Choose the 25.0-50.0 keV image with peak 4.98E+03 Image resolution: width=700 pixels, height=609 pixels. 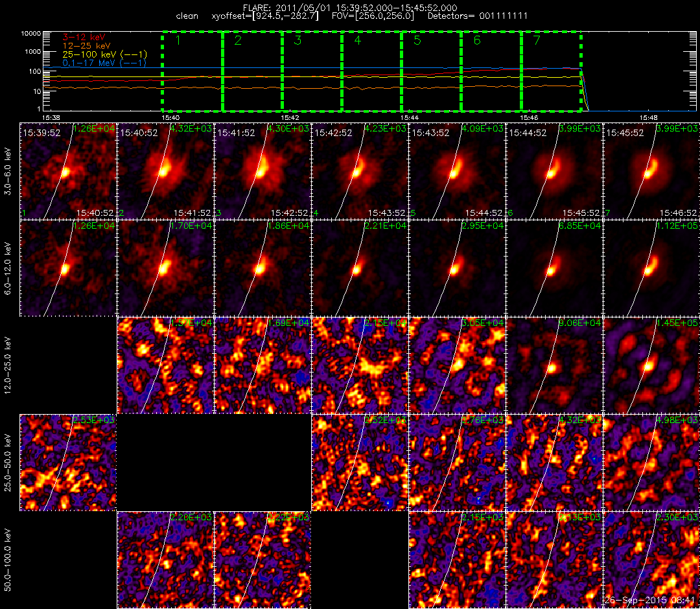pos(652,463)
